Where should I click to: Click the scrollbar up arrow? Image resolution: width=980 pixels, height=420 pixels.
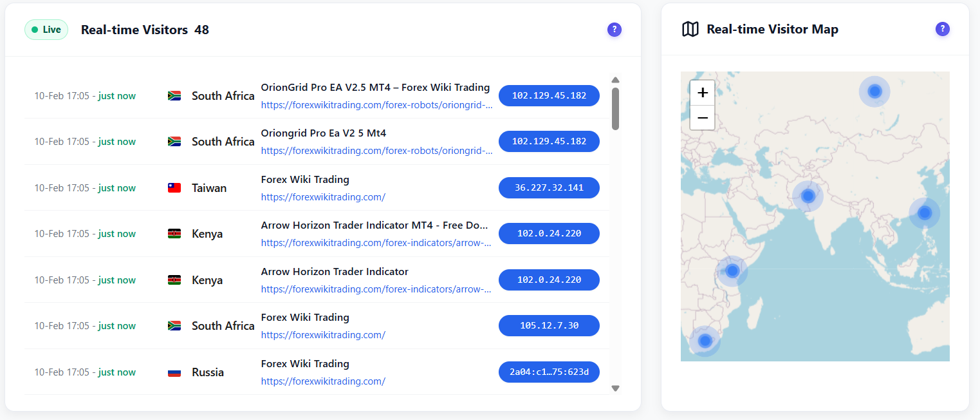615,79
